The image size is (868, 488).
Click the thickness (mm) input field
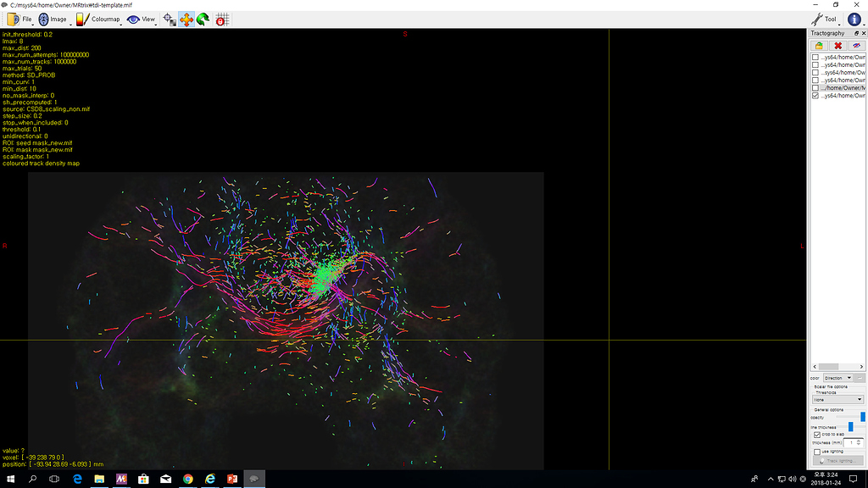click(852, 441)
